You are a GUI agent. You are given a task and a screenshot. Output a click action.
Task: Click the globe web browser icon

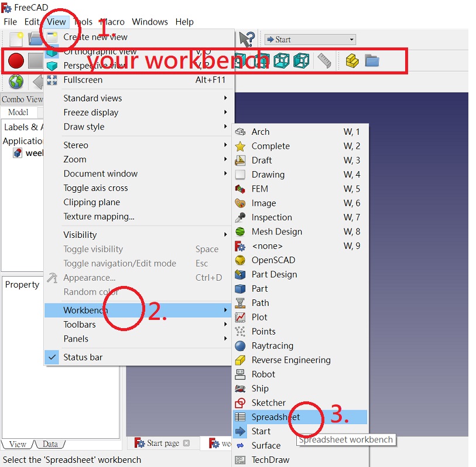point(16,81)
